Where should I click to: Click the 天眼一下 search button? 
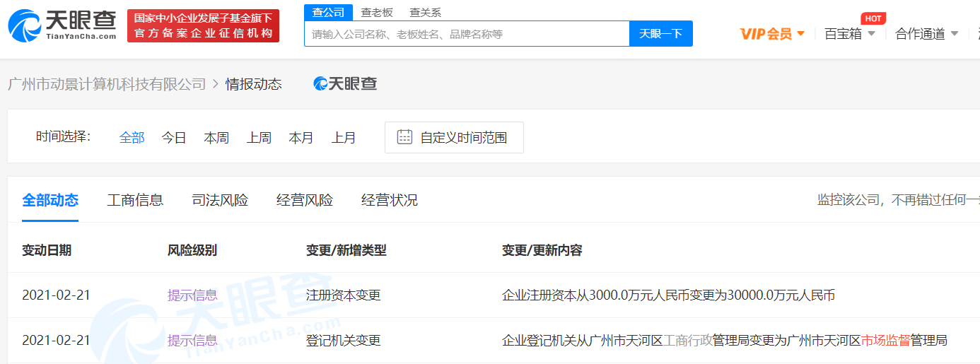point(660,34)
